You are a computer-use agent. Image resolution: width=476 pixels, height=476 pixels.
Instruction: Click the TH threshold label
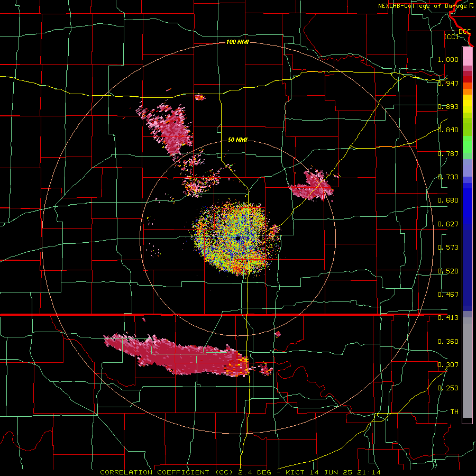tap(454, 412)
